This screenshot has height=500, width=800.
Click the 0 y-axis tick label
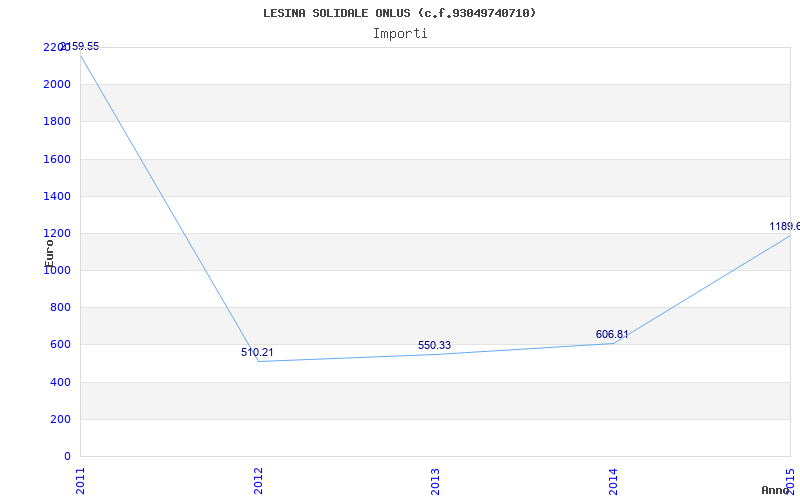pyautogui.click(x=67, y=456)
